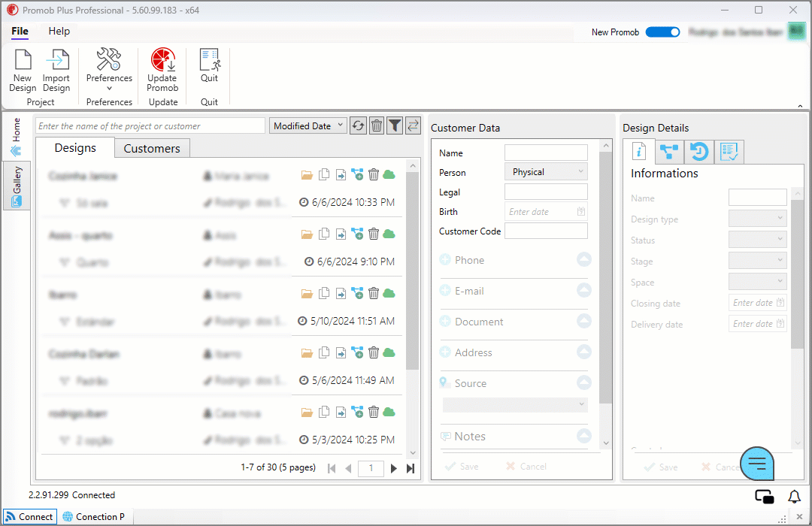The width and height of the screenshot is (812, 526).
Task: Delete the 5/10/2024 11:51 AM design
Action: point(374,294)
